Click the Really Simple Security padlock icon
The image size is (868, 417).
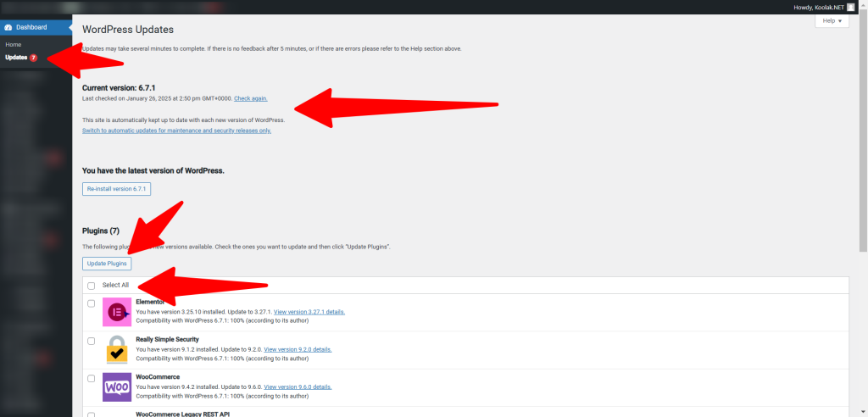pos(117,349)
